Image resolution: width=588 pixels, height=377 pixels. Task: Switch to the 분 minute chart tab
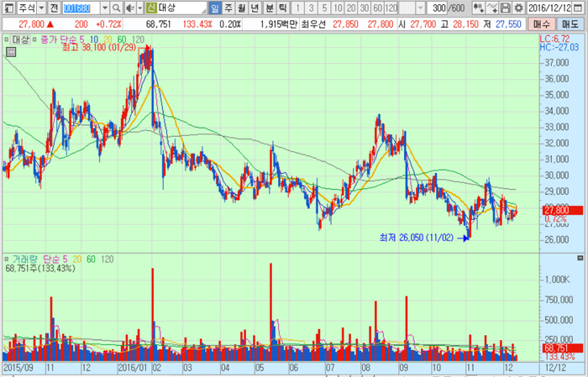270,8
